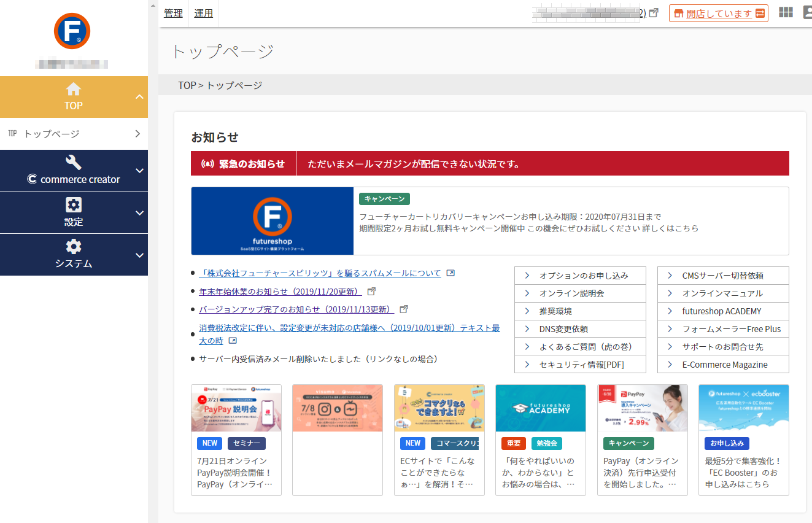Select トップページ in the sidebar

point(74,134)
